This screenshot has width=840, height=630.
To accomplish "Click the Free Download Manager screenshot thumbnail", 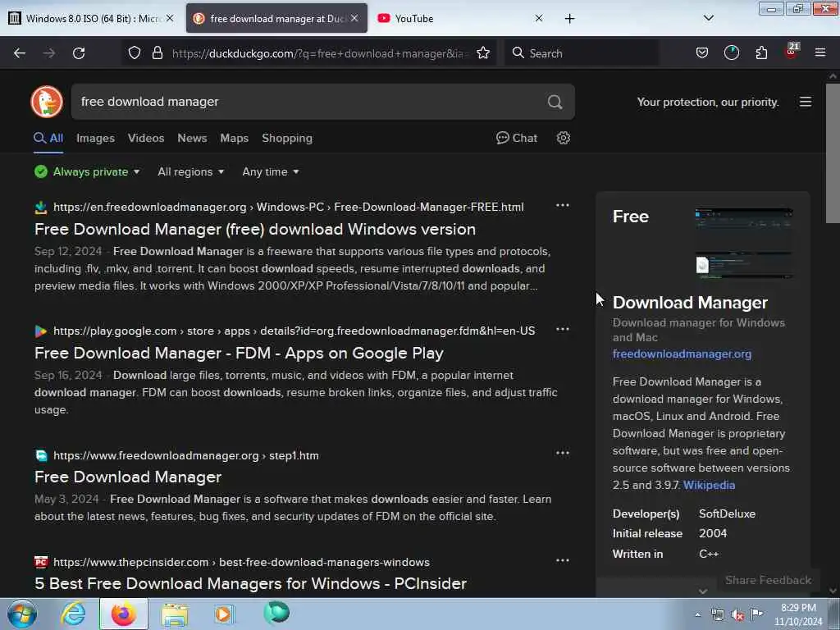I will tap(743, 244).
